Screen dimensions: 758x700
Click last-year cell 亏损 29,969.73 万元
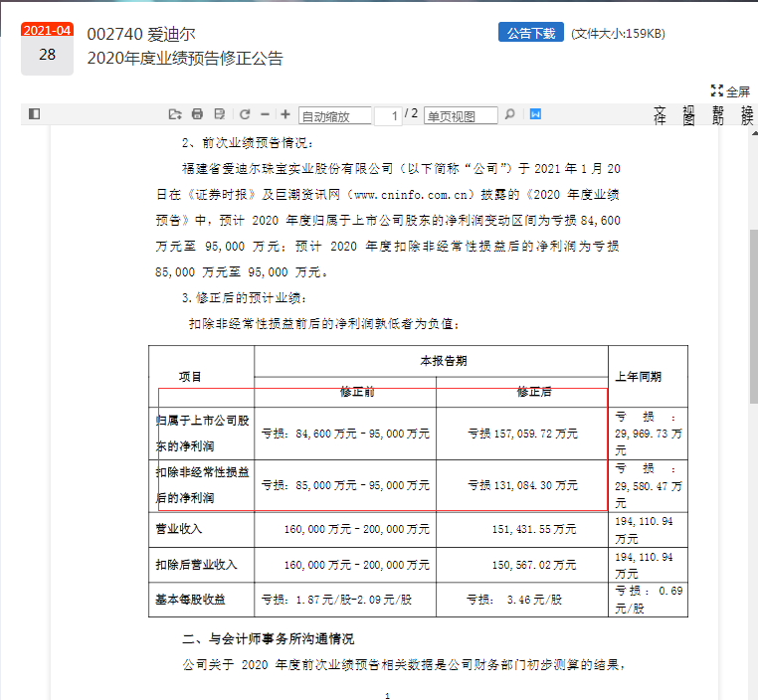point(648,434)
